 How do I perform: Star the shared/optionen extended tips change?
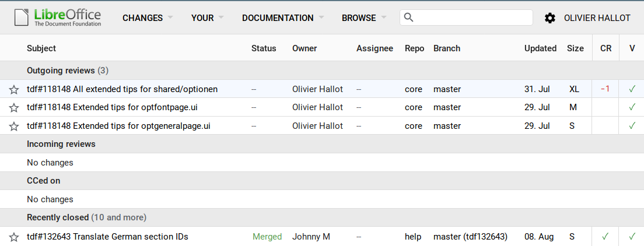14,89
